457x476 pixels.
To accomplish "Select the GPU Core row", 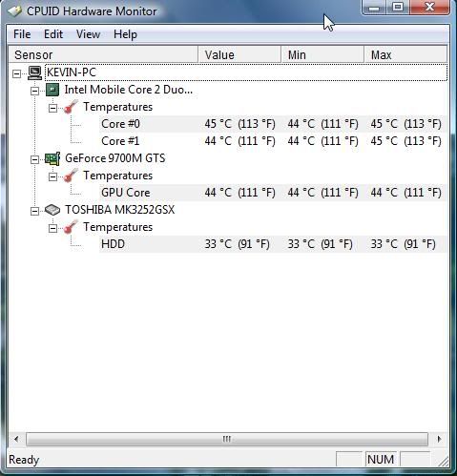I will click(x=273, y=193).
